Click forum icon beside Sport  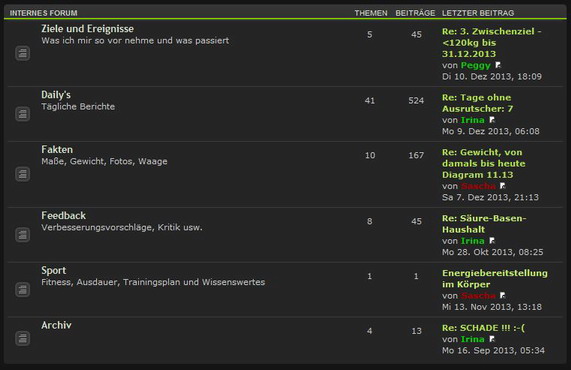(23, 290)
